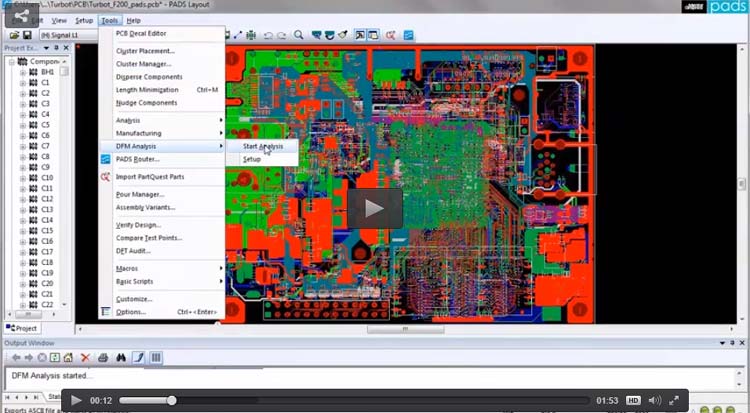The height and width of the screenshot is (413, 750).
Task: Toggle the vertical bars icon in Output Window
Action: pos(155,357)
